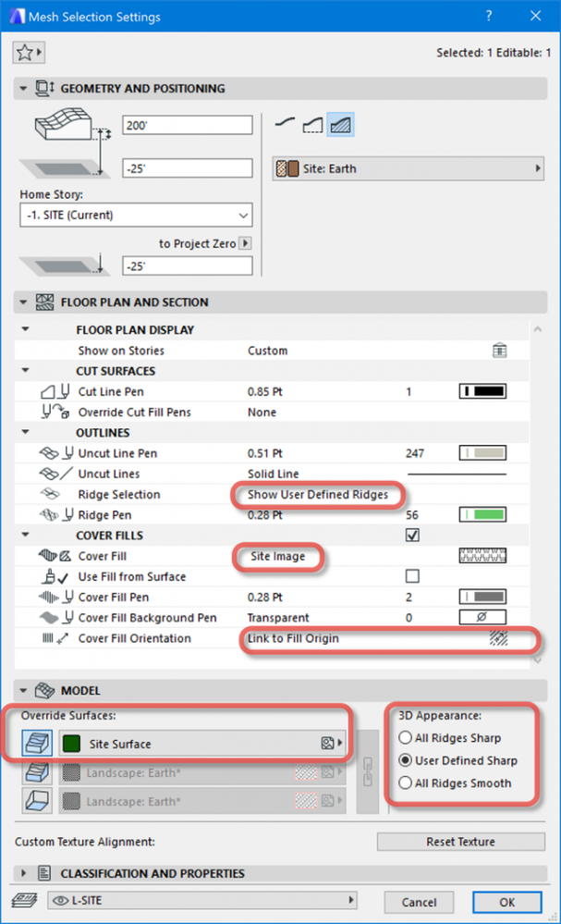Click the scroll-up arrow of settings list
The height and width of the screenshot is (924, 561).
(x=538, y=329)
